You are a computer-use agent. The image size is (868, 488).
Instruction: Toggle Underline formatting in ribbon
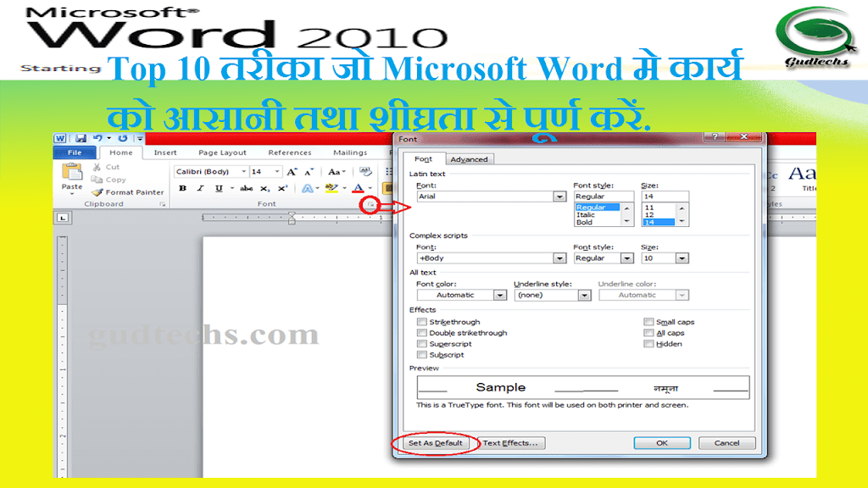pos(219,188)
